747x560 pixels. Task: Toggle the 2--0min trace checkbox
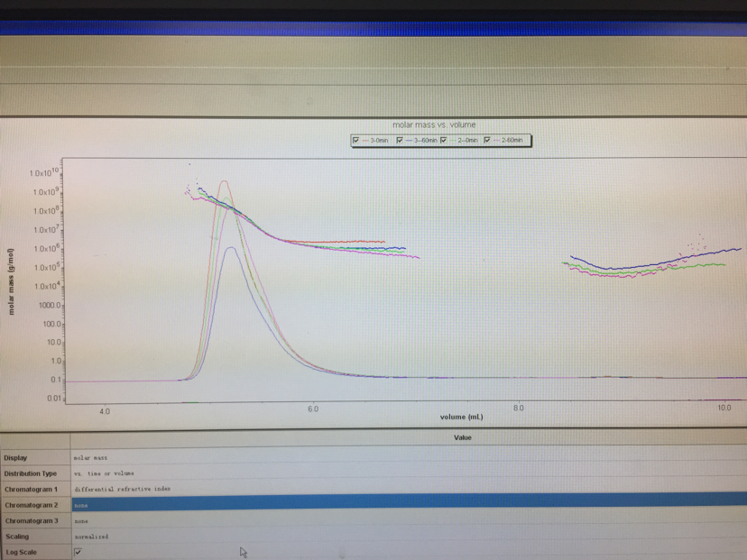(x=444, y=140)
